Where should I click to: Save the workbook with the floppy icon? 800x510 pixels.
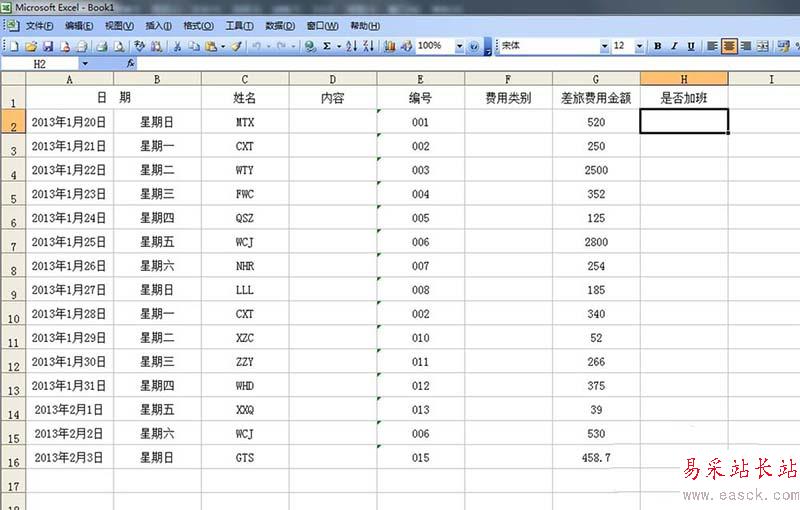pyautogui.click(x=48, y=46)
